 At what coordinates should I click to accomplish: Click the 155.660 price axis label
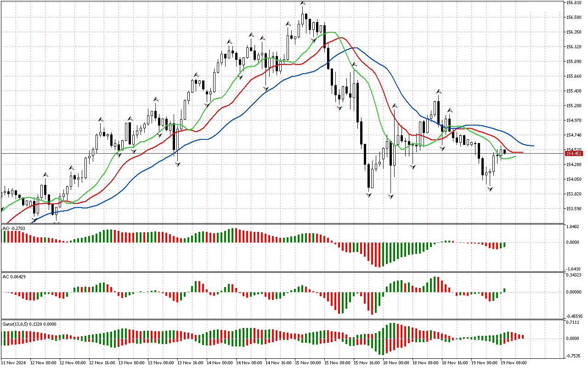point(575,76)
